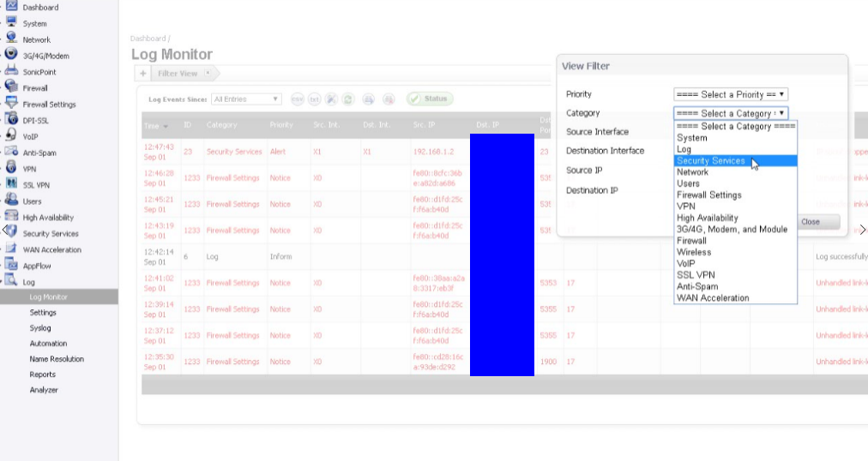868x461 pixels.
Task: Open Log Events Since dropdown
Action: click(x=246, y=99)
